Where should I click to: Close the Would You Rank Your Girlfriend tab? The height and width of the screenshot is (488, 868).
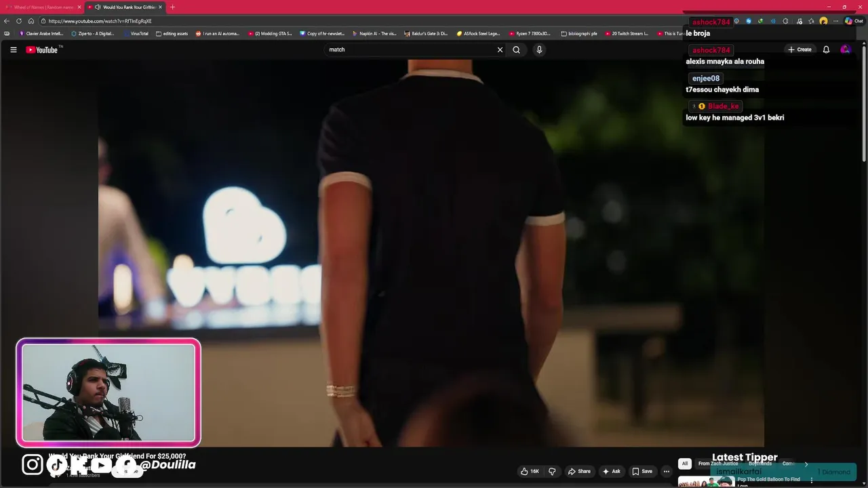click(x=161, y=7)
